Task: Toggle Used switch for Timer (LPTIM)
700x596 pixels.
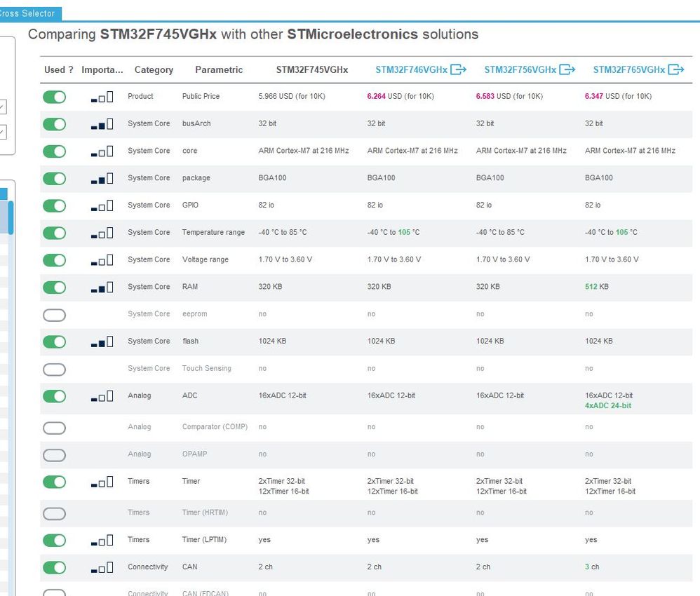Action: [55, 541]
